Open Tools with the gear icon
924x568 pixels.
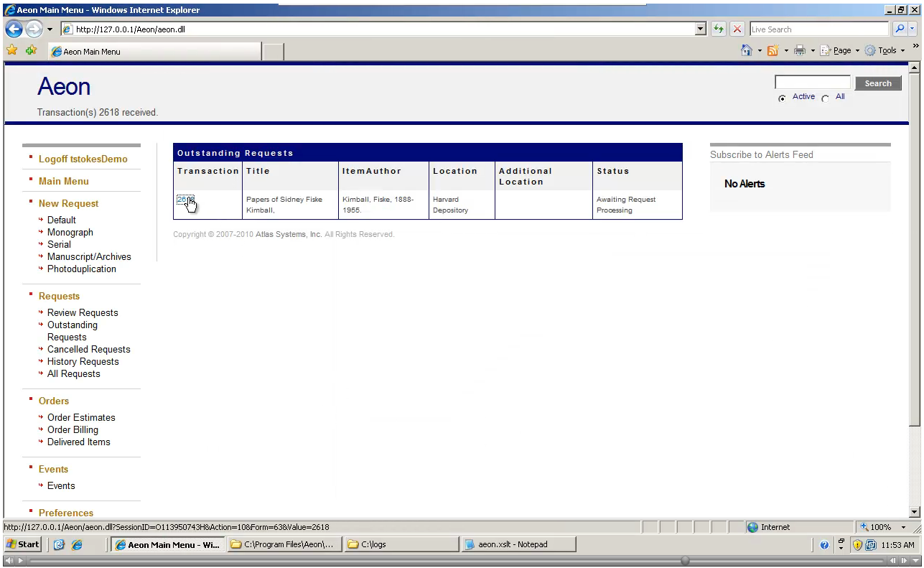pyautogui.click(x=871, y=50)
